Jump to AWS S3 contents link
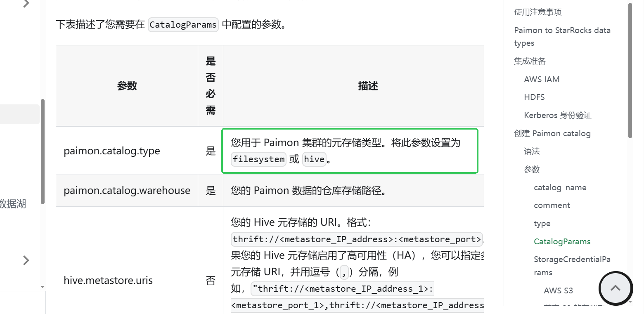 click(558, 290)
